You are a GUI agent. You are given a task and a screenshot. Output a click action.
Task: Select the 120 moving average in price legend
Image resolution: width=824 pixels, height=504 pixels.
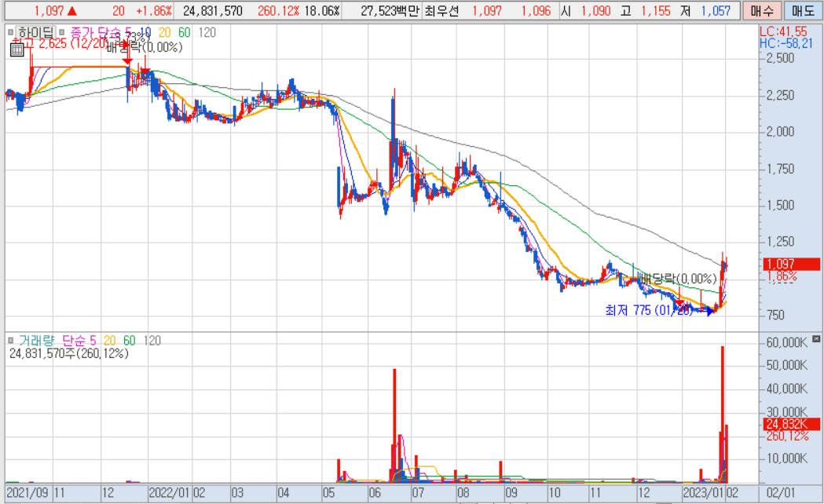(x=207, y=32)
